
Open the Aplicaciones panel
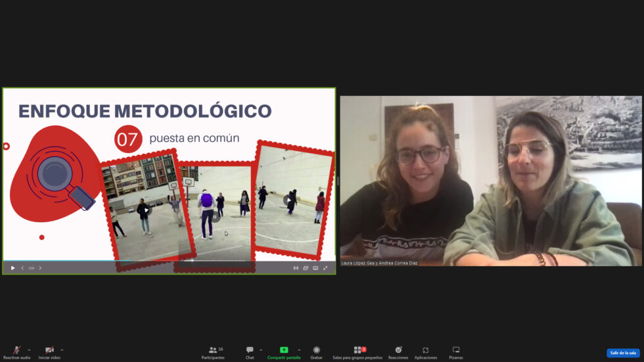[425, 351]
